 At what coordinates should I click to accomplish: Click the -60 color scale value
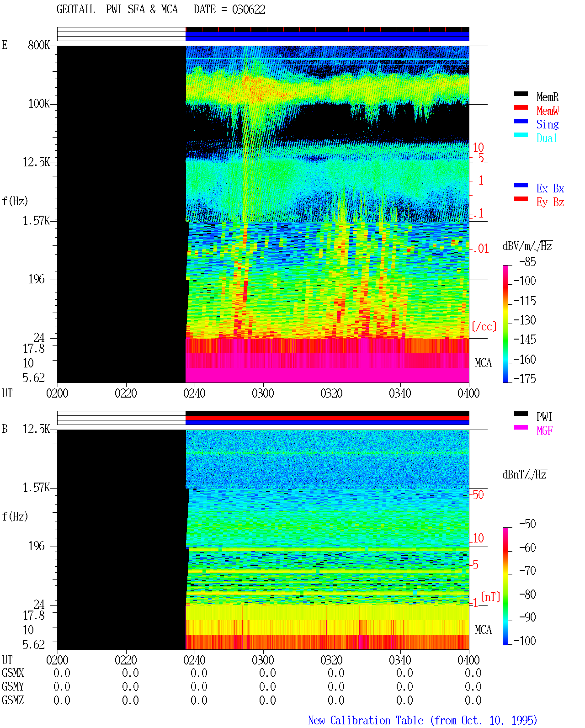tap(527, 547)
